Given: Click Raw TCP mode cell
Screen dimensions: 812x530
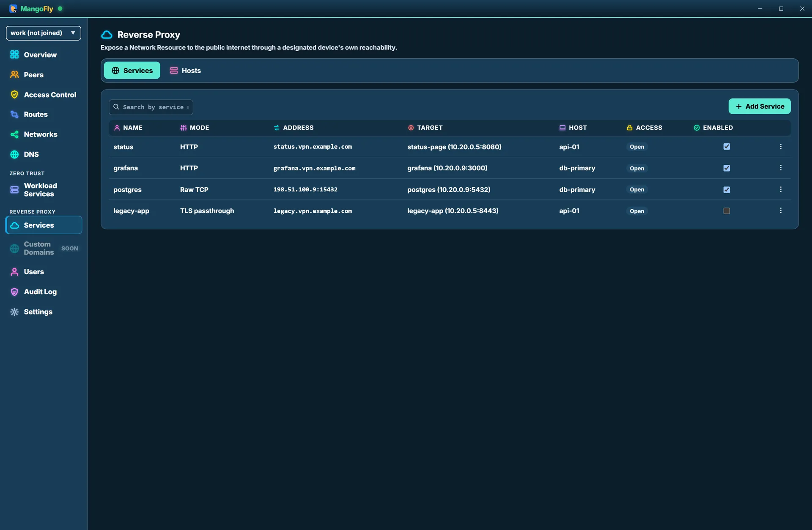Looking at the screenshot, I should click(194, 189).
